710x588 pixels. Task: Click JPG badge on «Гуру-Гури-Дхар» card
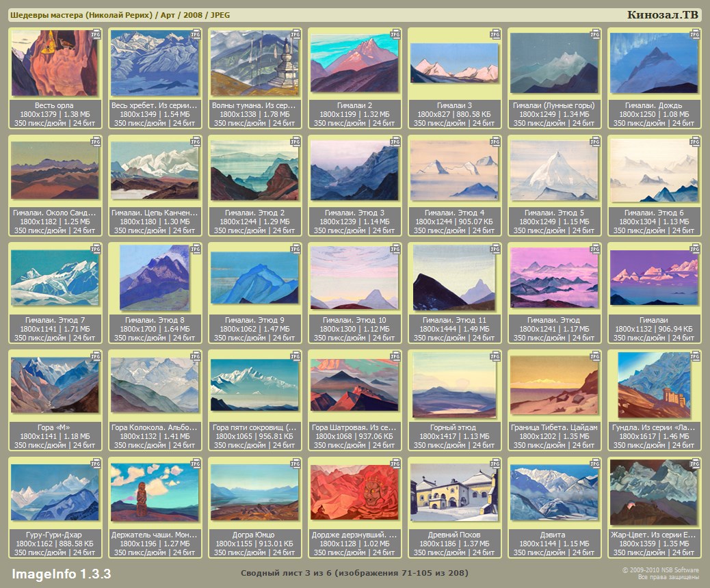96,464
